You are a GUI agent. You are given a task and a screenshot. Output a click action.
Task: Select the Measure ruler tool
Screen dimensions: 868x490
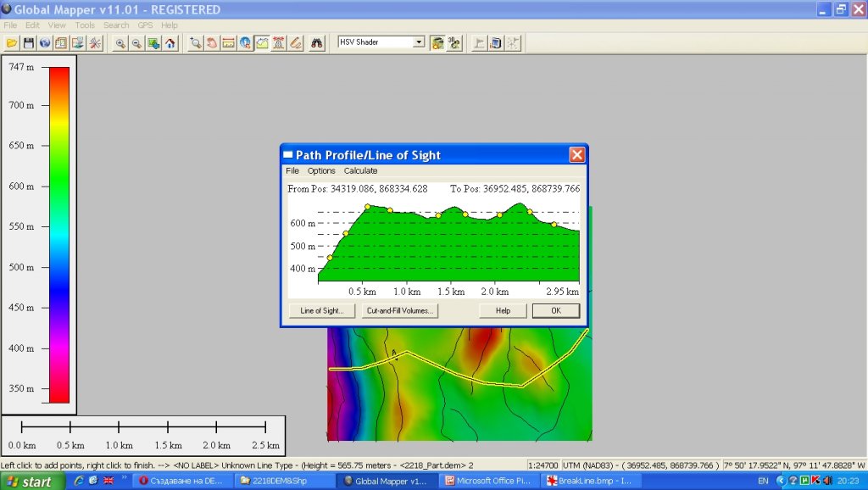tap(228, 42)
